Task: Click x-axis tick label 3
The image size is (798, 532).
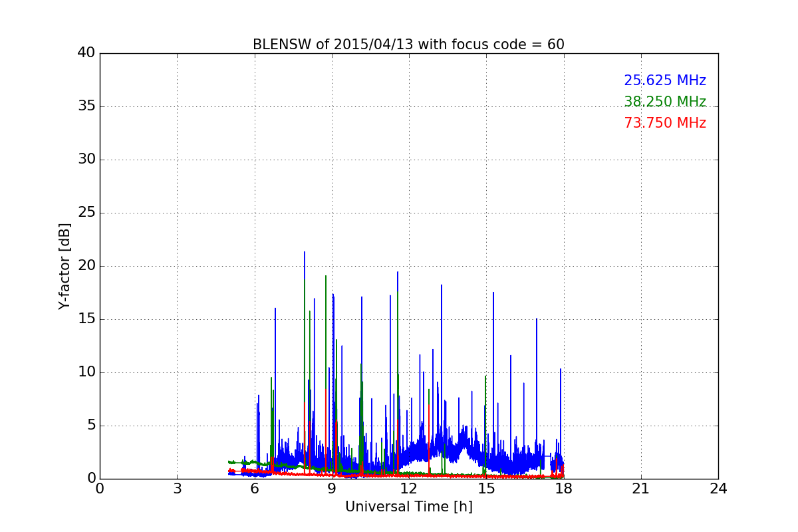Action: tap(177, 489)
